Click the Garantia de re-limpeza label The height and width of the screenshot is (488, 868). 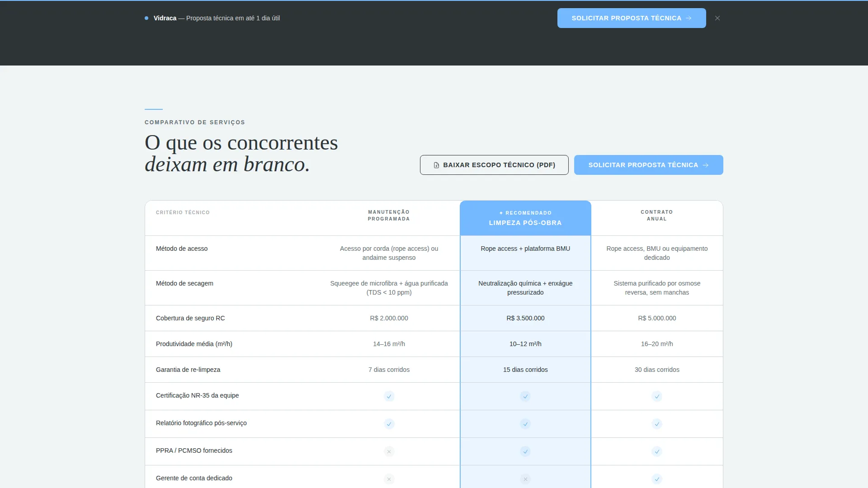coord(188,370)
